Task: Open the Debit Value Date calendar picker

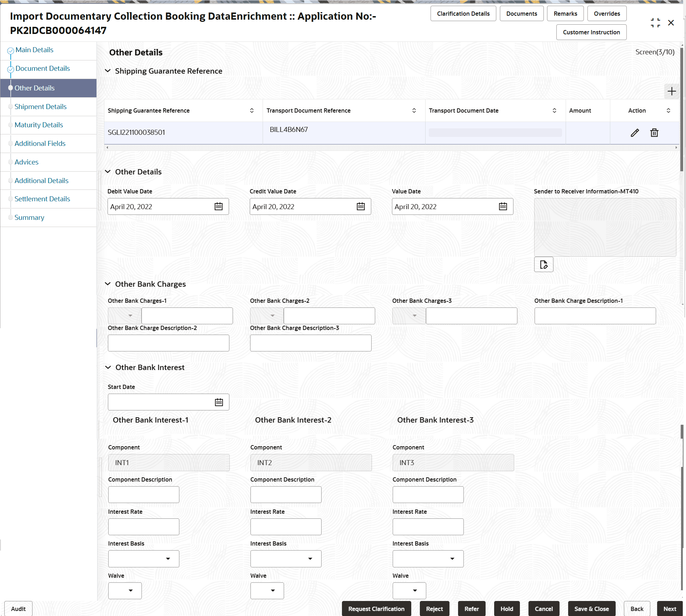Action: (x=218, y=206)
